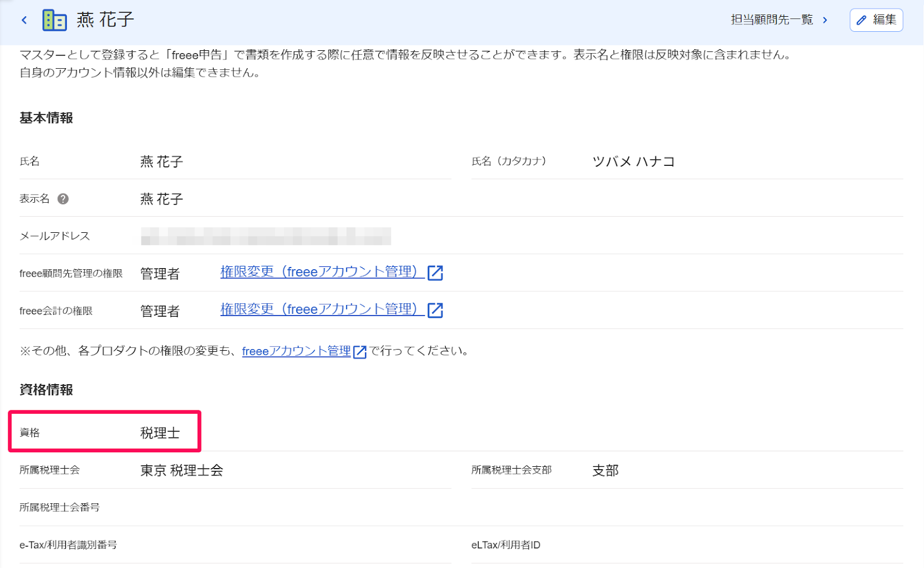
Task: Click the freee顧問先管理の権限 label
Action: click(71, 273)
